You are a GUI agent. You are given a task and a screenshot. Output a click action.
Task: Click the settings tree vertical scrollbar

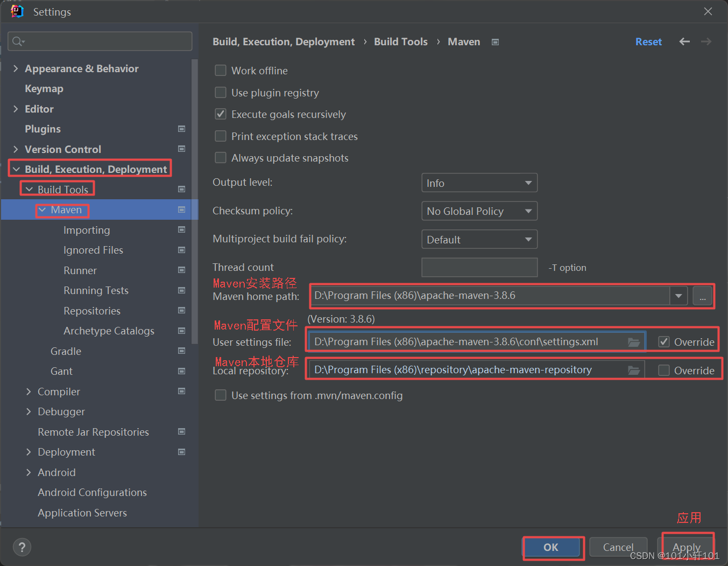[x=195, y=201]
